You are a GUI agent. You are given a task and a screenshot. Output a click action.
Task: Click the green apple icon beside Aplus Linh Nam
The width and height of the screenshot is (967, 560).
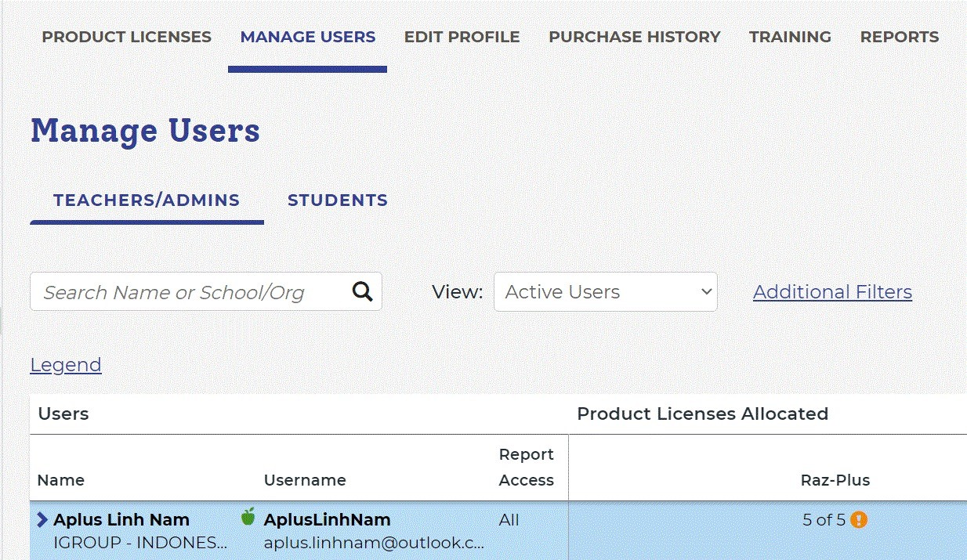248,517
